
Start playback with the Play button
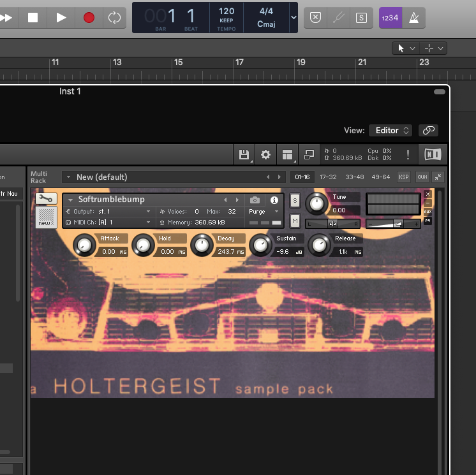click(x=61, y=18)
